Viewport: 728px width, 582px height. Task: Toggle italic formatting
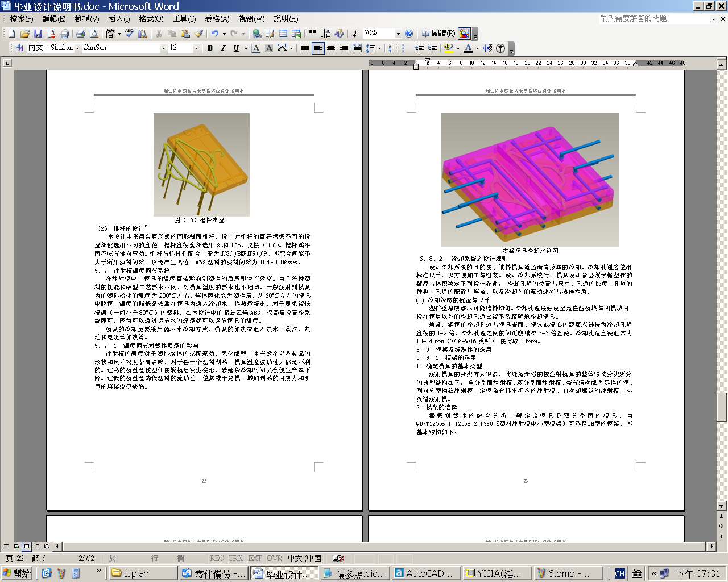(223, 48)
